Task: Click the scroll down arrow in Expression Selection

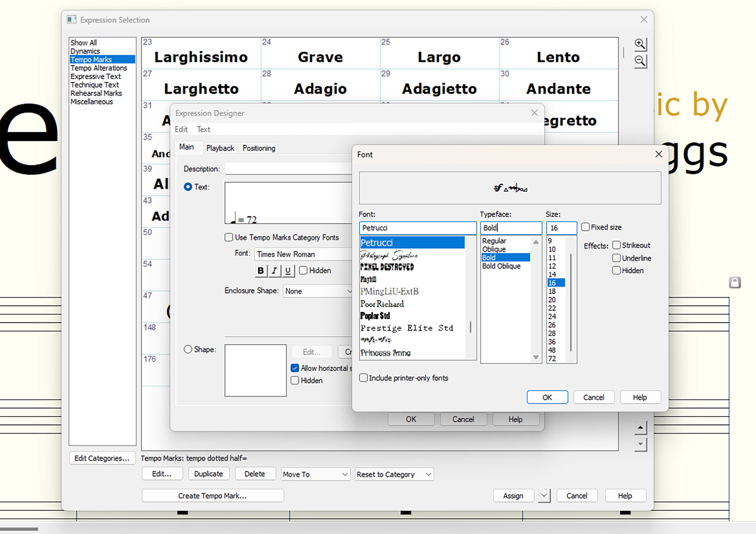Action: pyautogui.click(x=640, y=444)
